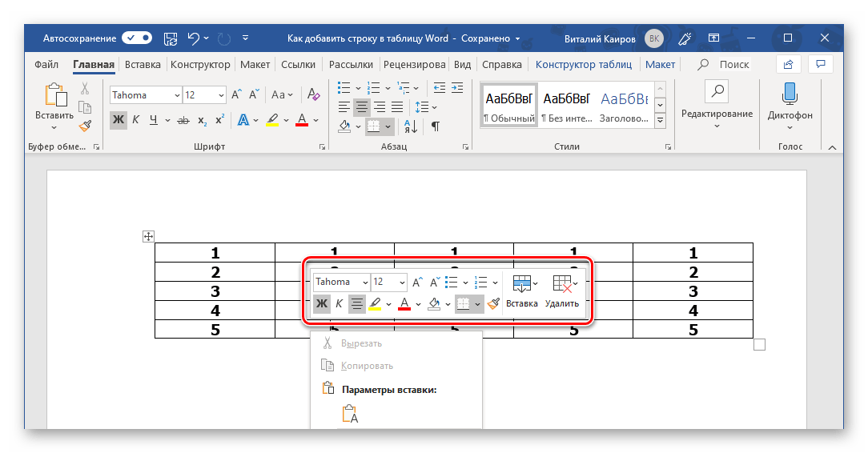Expand the Styles gallery more arrow
Image resolution: width=868 pixels, height=453 pixels.
[x=660, y=121]
